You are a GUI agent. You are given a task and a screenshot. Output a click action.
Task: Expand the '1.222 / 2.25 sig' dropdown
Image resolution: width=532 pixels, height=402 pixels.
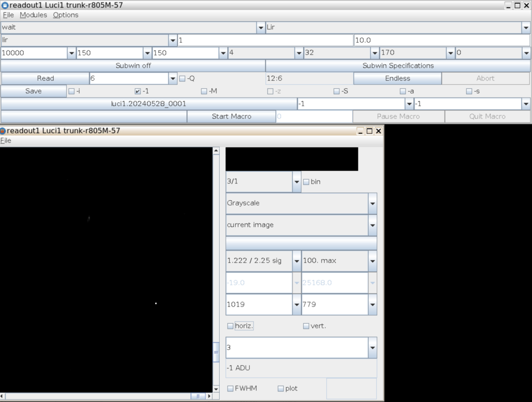[296, 261]
